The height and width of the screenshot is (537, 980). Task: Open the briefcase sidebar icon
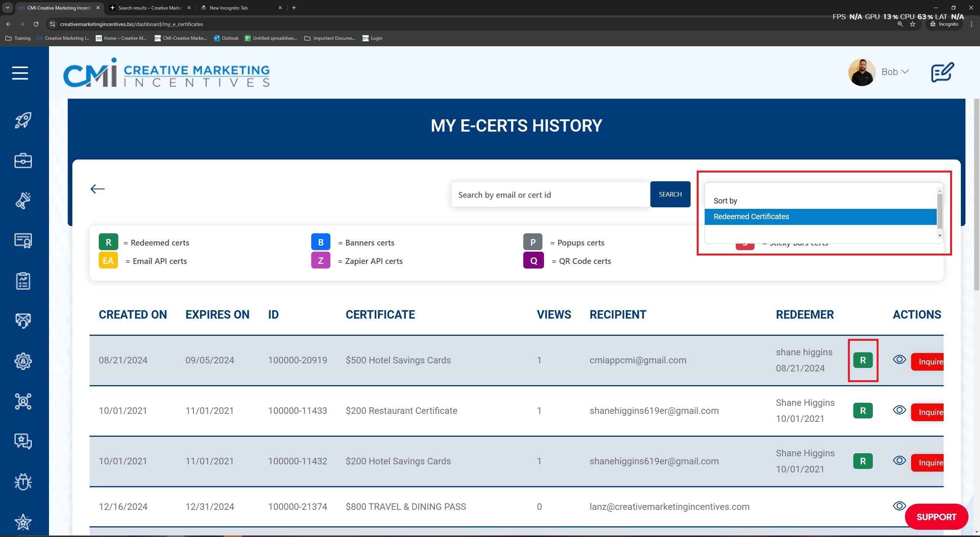pos(23,161)
